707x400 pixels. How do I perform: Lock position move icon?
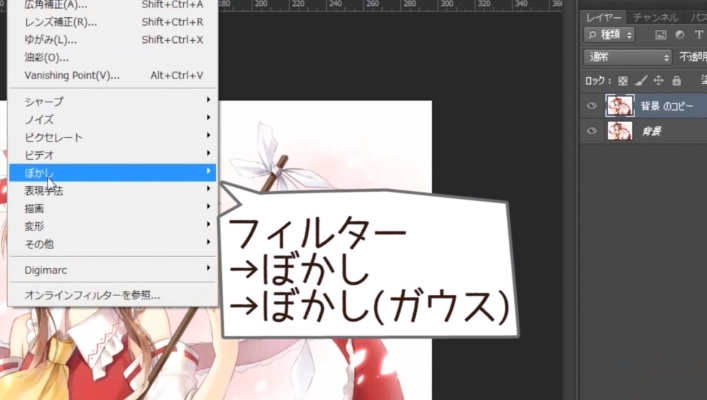tap(659, 81)
